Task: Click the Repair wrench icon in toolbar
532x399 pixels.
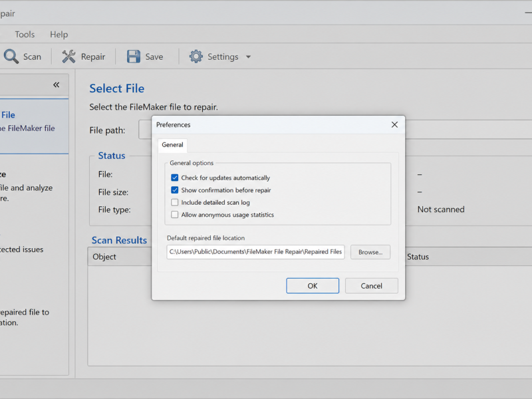Action: 68,57
